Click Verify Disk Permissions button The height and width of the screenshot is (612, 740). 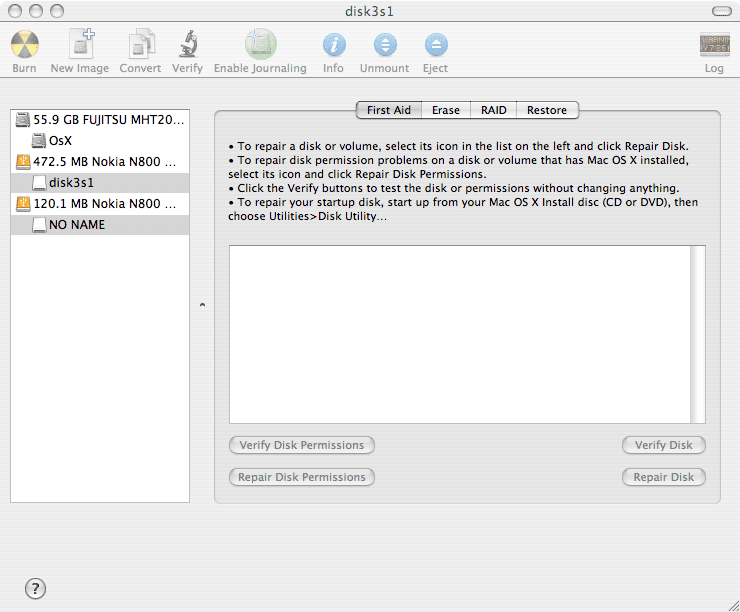[302, 445]
